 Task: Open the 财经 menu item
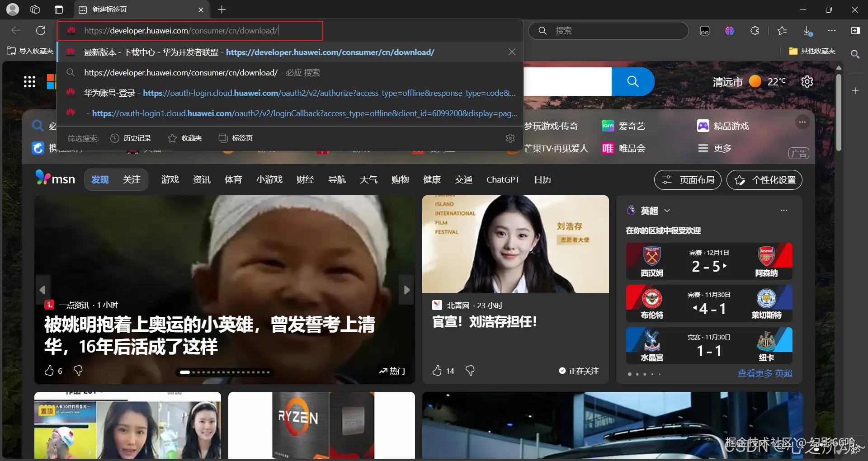305,180
